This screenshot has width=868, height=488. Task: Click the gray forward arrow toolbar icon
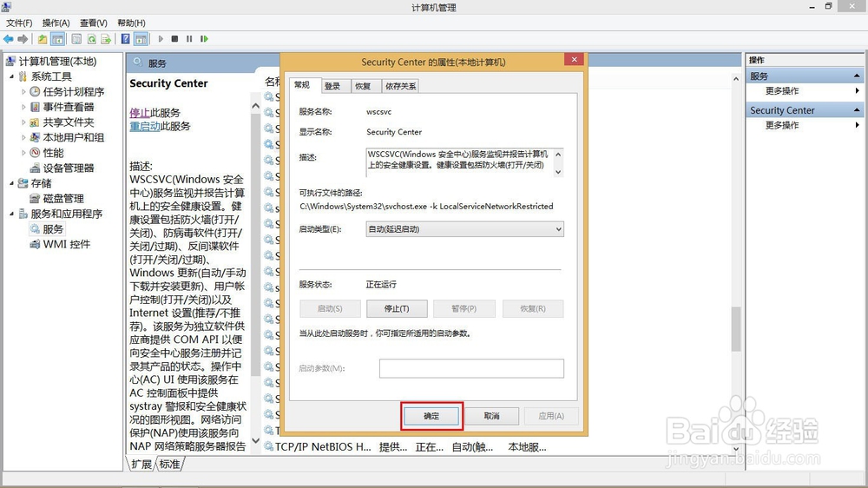coord(23,39)
